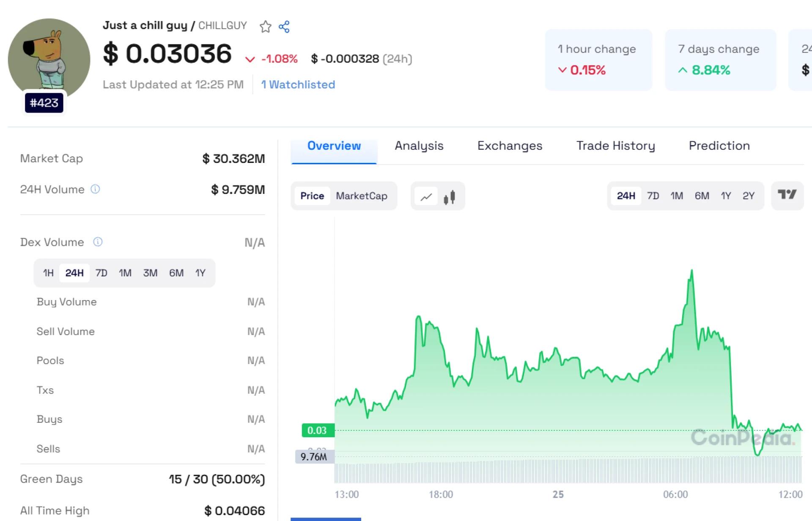Switch to the Analysis tab
The width and height of the screenshot is (812, 521).
(x=419, y=146)
